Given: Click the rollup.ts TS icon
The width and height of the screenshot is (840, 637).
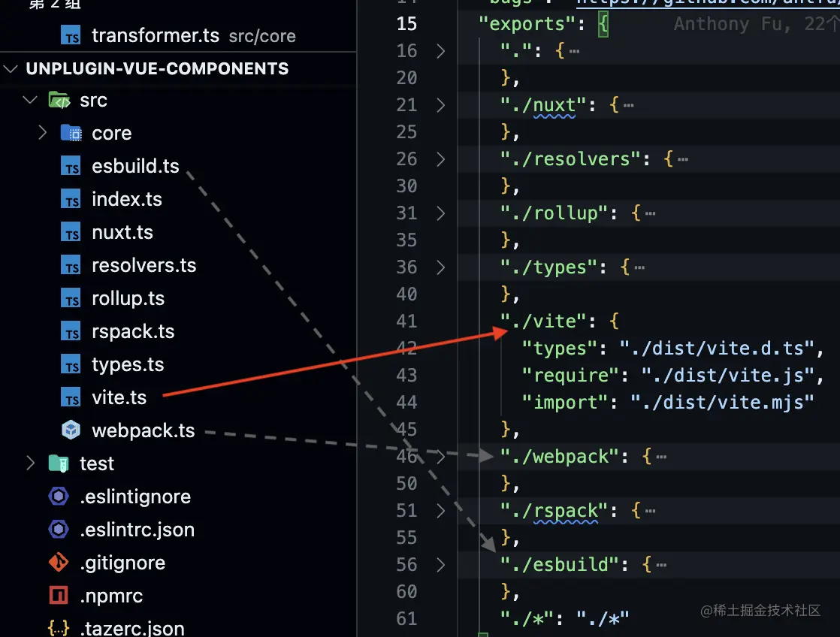Looking at the screenshot, I should tap(71, 298).
